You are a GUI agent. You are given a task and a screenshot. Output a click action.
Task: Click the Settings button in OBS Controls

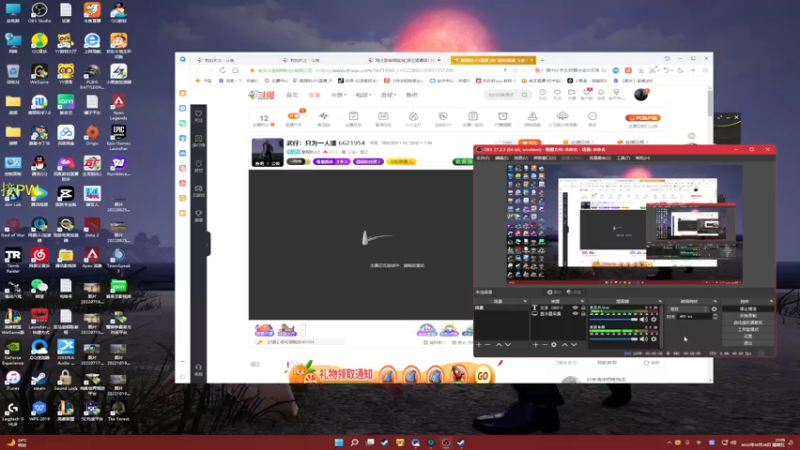(x=748, y=336)
